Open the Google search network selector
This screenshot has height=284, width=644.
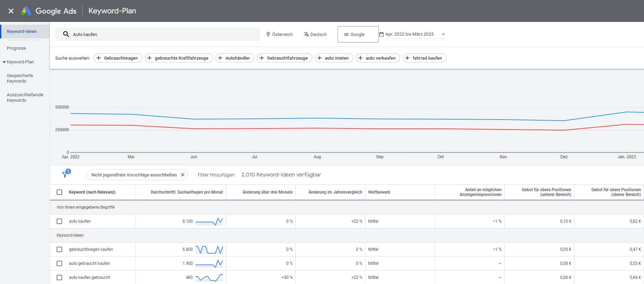358,34
